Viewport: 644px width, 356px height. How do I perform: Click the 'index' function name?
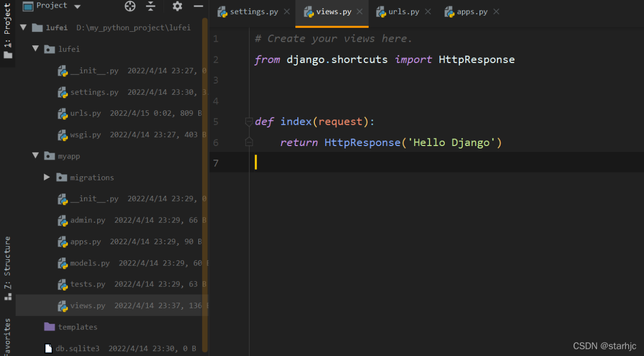coord(296,121)
